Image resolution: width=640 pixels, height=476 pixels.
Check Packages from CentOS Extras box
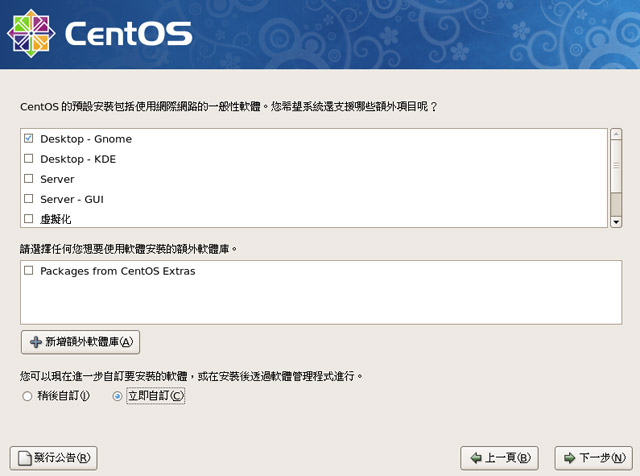(29, 271)
